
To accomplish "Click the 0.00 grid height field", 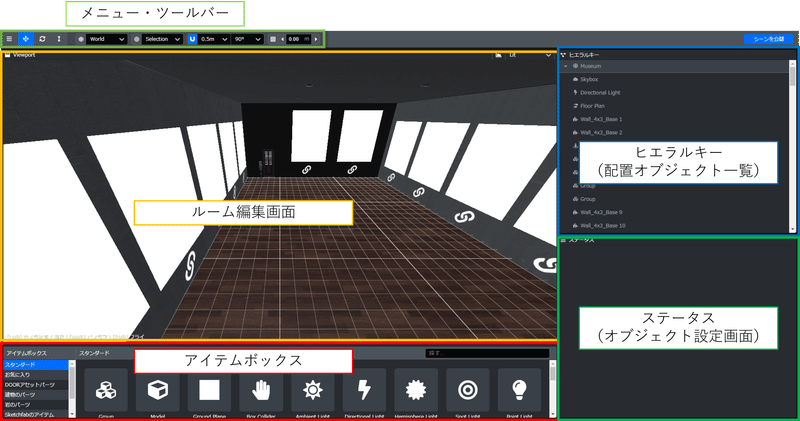I will pos(299,39).
